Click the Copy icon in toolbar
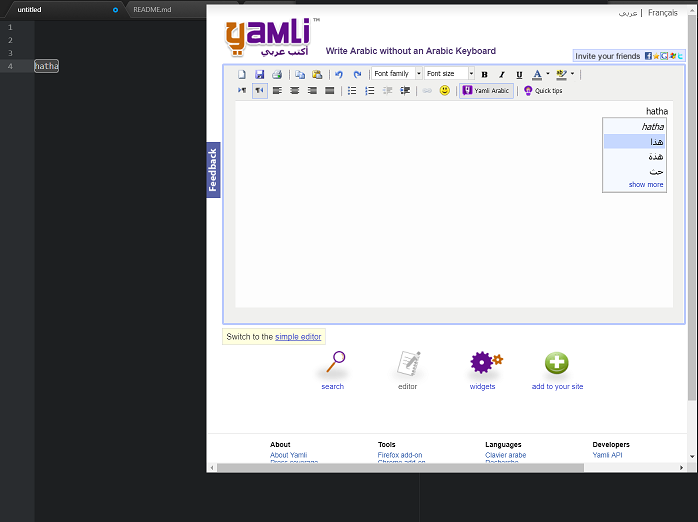The image size is (698, 522). [x=300, y=74]
